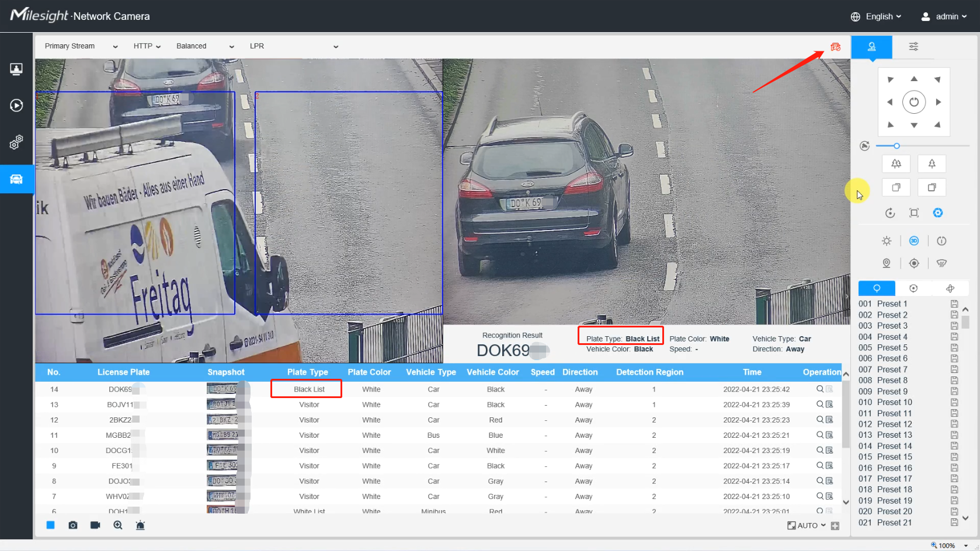Click the zoom out trees icon
Screen dimensions: 980x551
pos(896,164)
